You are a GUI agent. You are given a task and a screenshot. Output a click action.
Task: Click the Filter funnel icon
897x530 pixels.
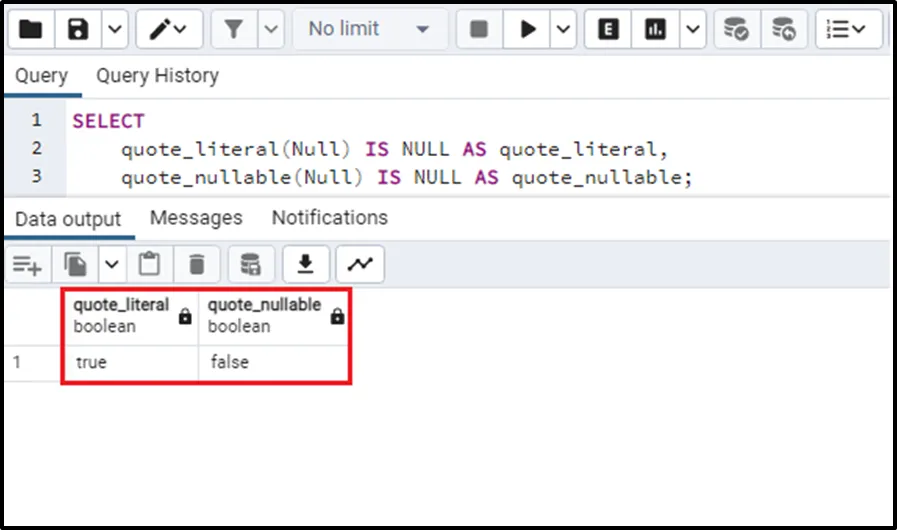tap(234, 29)
